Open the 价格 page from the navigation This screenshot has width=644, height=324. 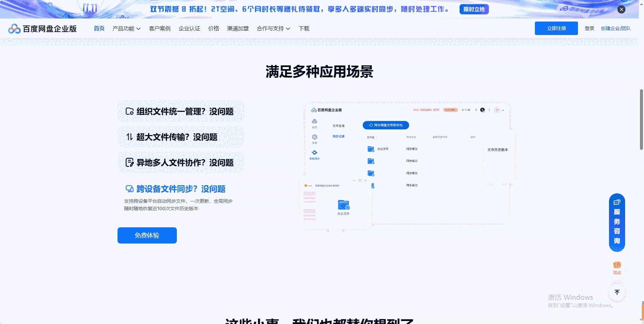[x=213, y=29]
